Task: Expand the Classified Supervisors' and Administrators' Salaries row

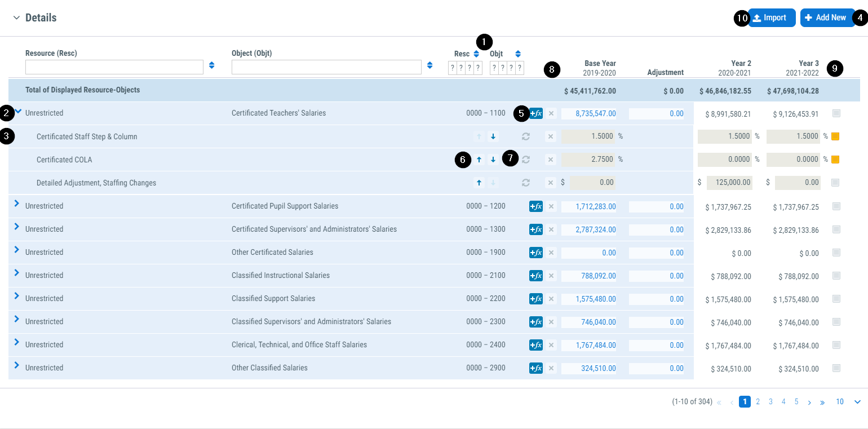Action: tap(17, 319)
